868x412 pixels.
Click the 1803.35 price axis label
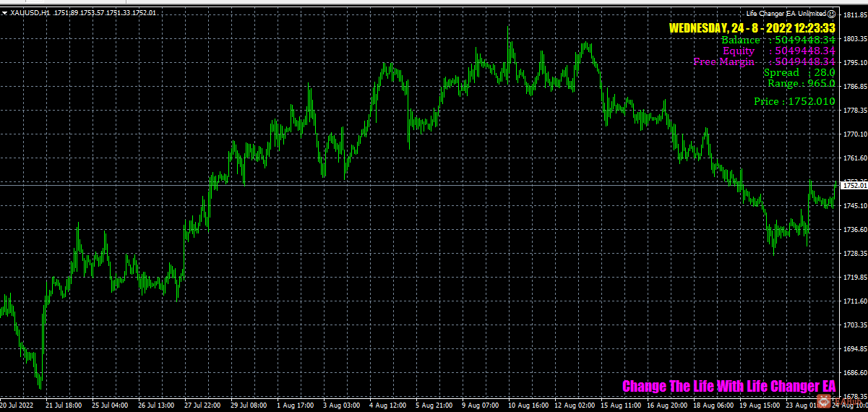tap(854, 38)
